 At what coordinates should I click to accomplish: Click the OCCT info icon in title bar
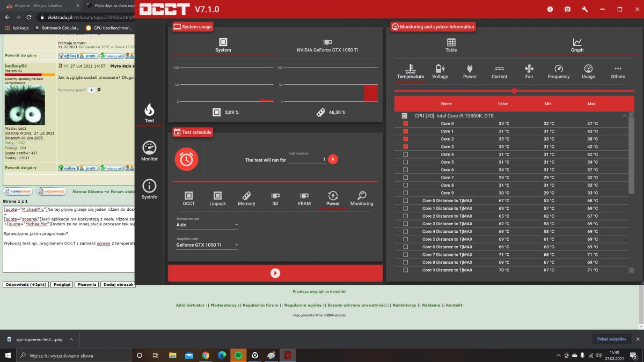[x=550, y=9]
